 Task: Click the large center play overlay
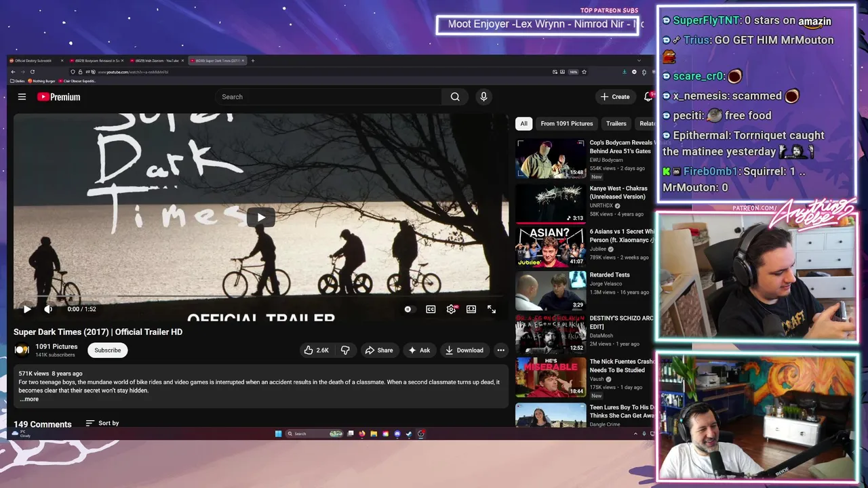(x=261, y=218)
